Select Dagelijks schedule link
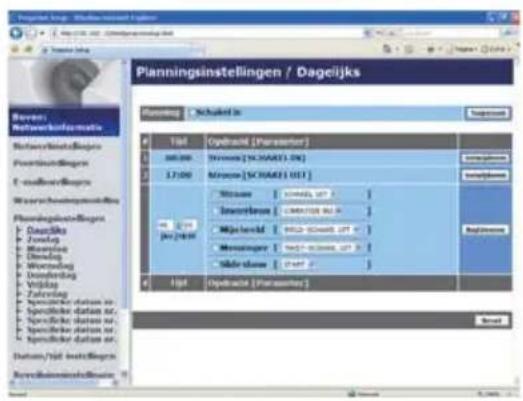The width and height of the screenshot is (523, 401). click(x=46, y=230)
